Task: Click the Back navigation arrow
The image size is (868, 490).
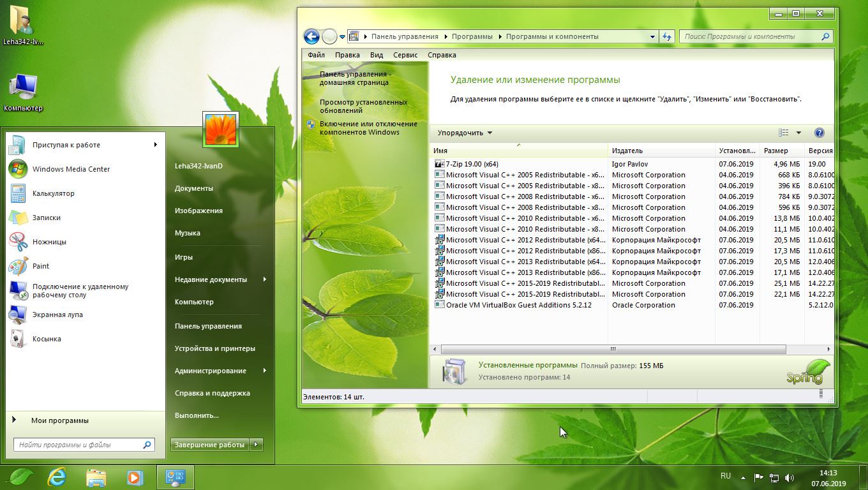Action: pos(311,36)
